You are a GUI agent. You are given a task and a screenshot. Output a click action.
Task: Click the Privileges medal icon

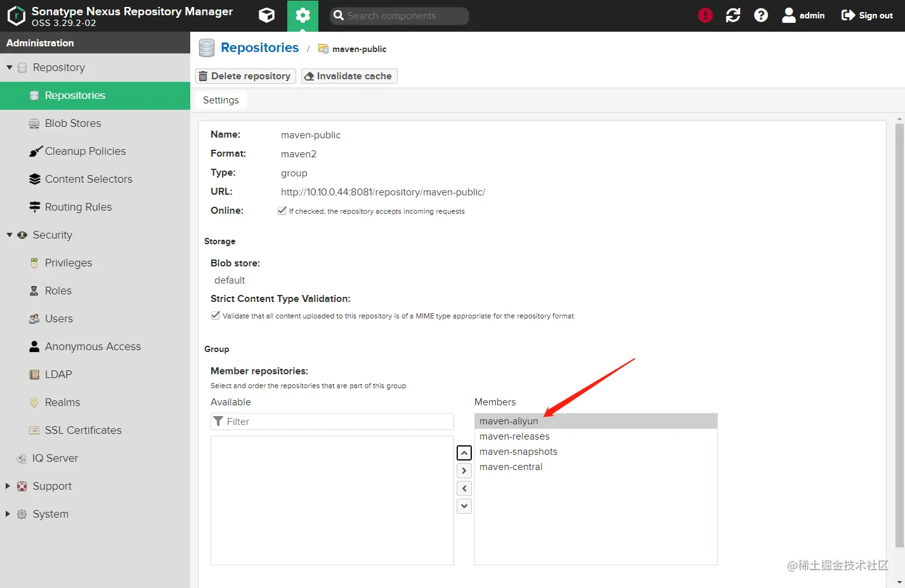(34, 263)
